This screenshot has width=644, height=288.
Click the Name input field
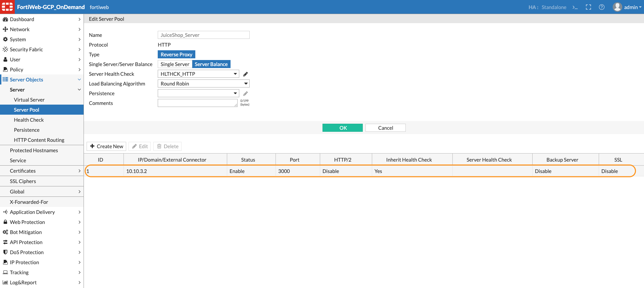click(204, 35)
